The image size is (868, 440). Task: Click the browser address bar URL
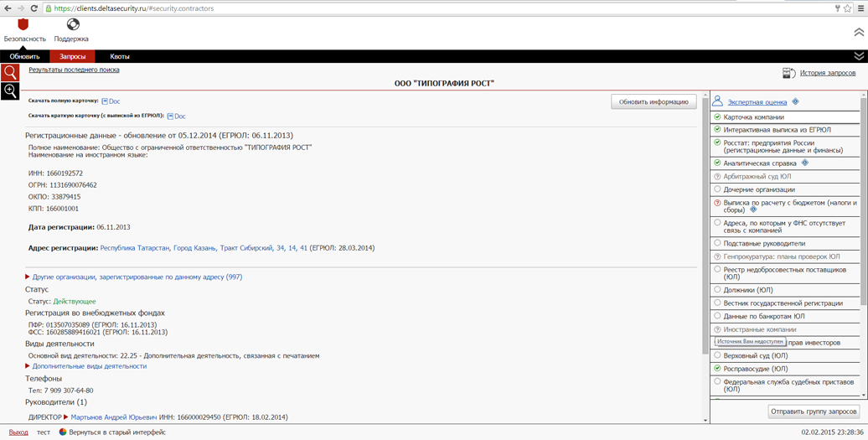[135, 9]
